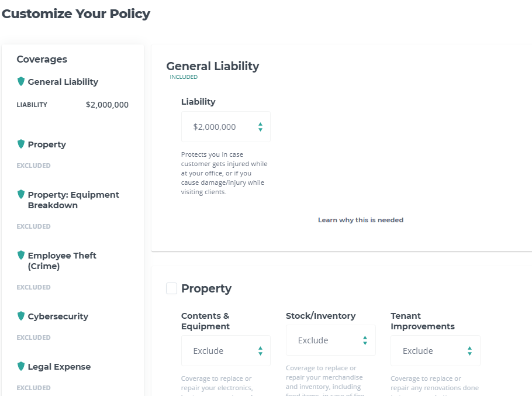Go to Legal Expense coverage section
Viewport: 532px width, 396px height.
pos(59,367)
